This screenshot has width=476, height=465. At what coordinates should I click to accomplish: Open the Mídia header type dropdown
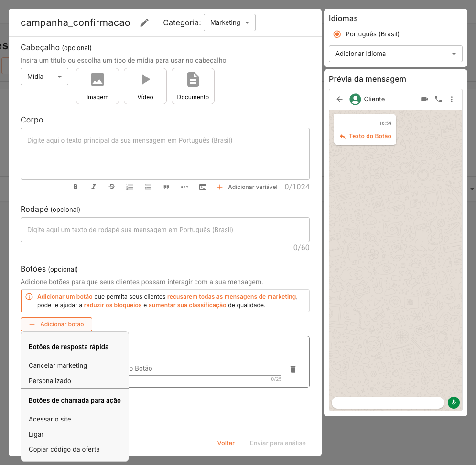[x=44, y=77]
